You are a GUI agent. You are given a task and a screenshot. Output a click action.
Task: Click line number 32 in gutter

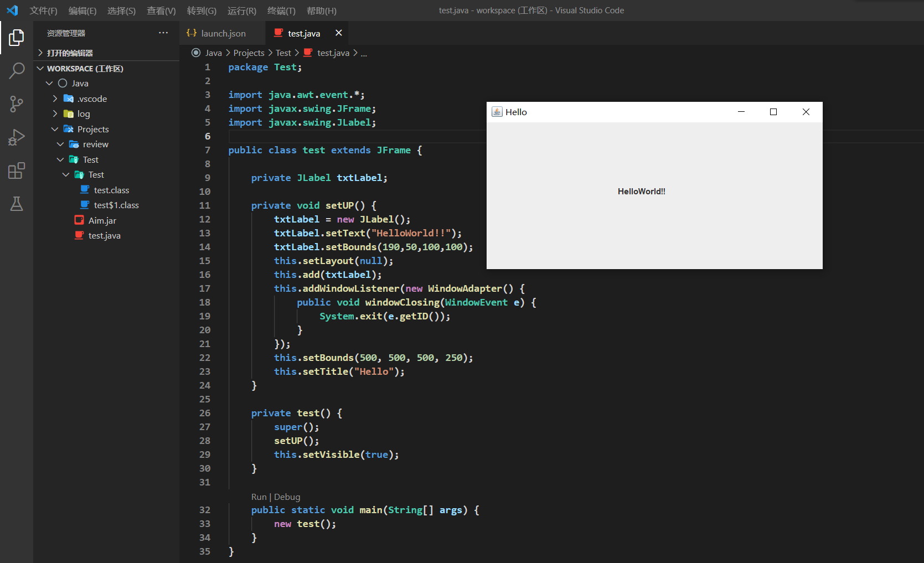click(204, 510)
